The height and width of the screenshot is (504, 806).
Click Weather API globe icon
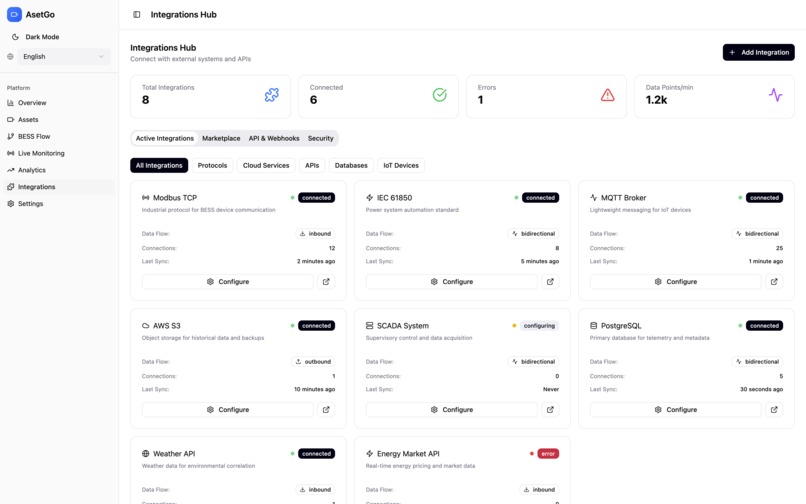pyautogui.click(x=145, y=454)
